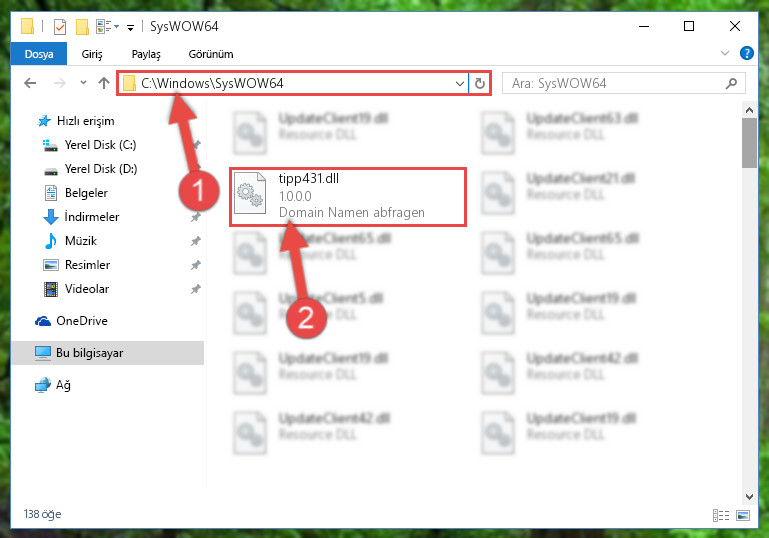
Task: Refresh the SysWOW64 folder listing
Action: pyautogui.click(x=480, y=83)
